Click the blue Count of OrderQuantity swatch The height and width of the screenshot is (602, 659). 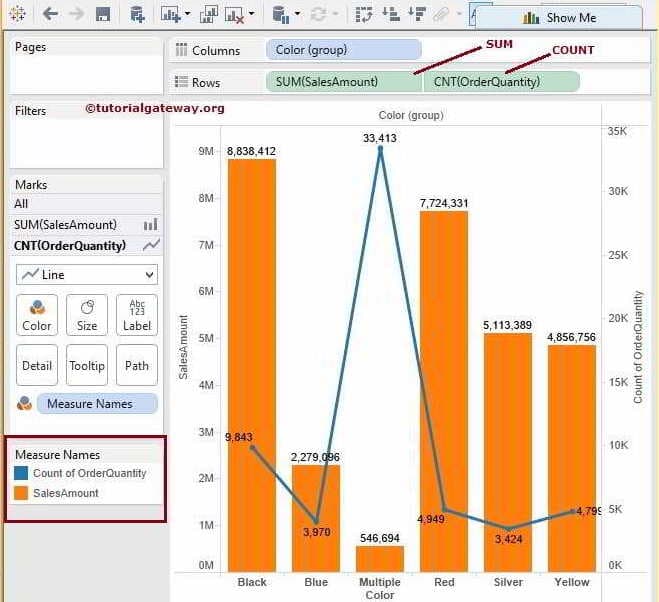pos(21,473)
